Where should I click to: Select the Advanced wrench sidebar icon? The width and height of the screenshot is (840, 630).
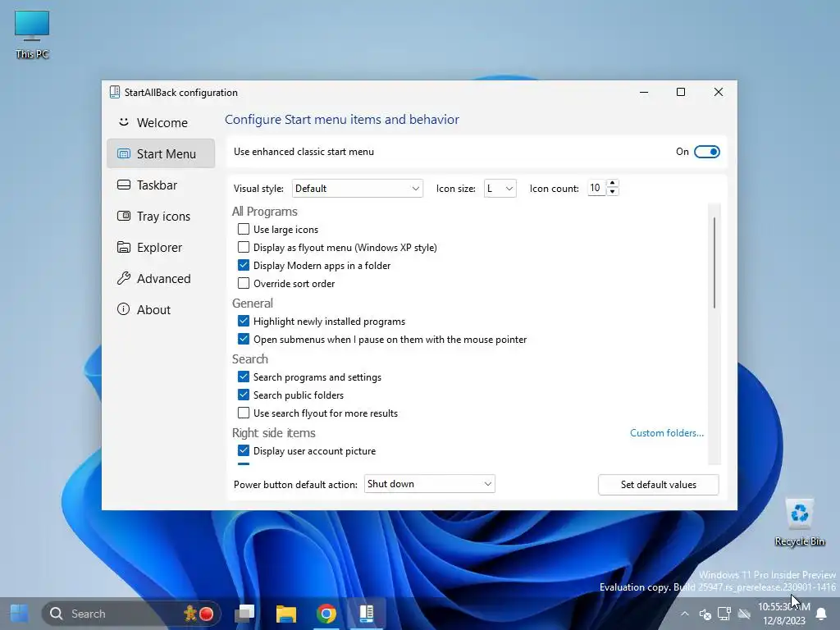(124, 278)
